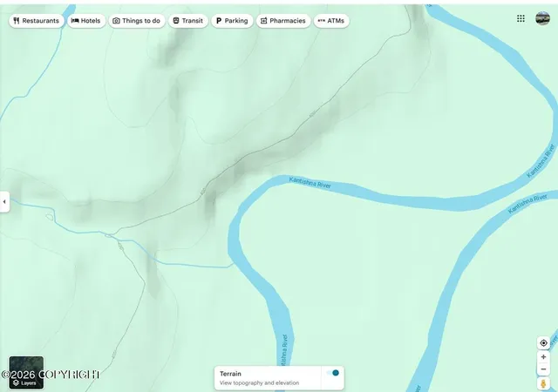Disable the Terrain topography toggle
The height and width of the screenshot is (392, 558).
[333, 373]
